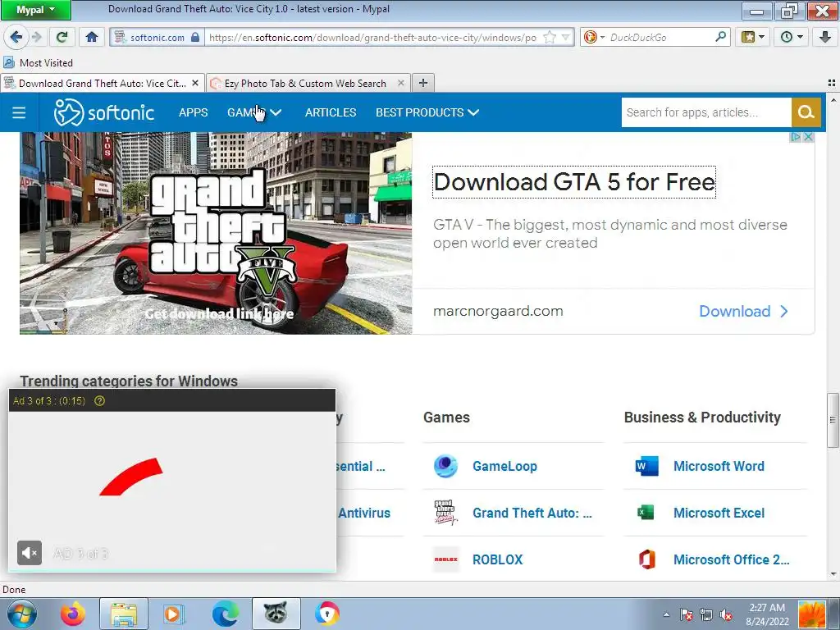
Task: Open the Microsoft Office 2... link
Action: pos(731,559)
